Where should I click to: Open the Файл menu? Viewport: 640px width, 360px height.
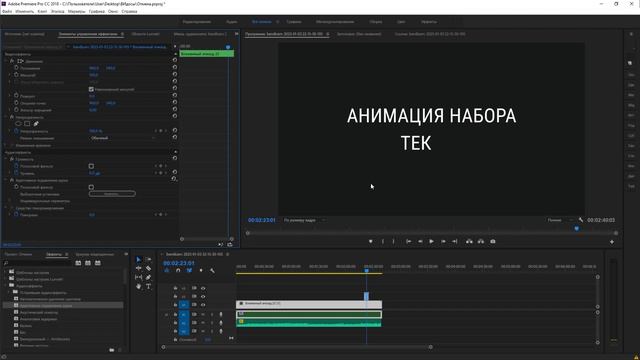[7, 11]
